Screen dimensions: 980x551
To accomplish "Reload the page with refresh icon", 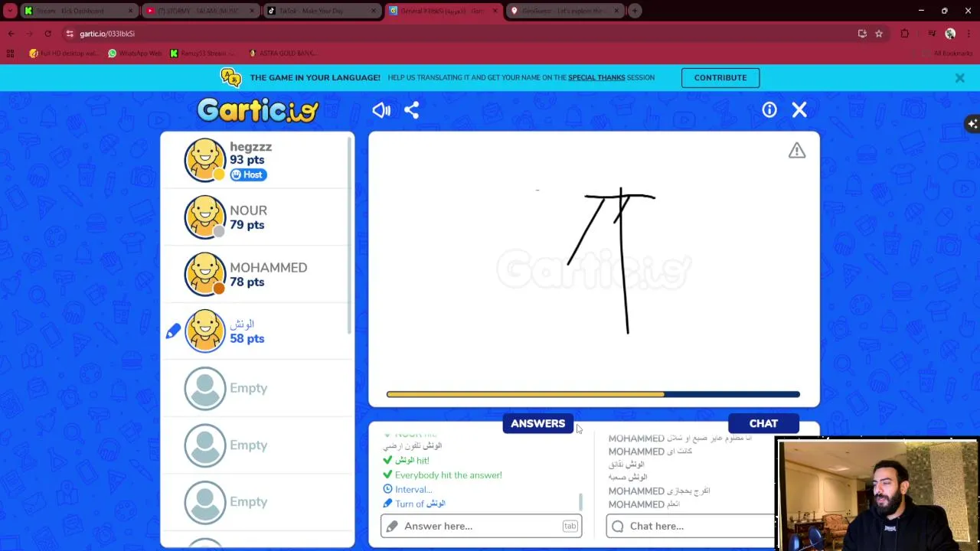I will pyautogui.click(x=47, y=34).
